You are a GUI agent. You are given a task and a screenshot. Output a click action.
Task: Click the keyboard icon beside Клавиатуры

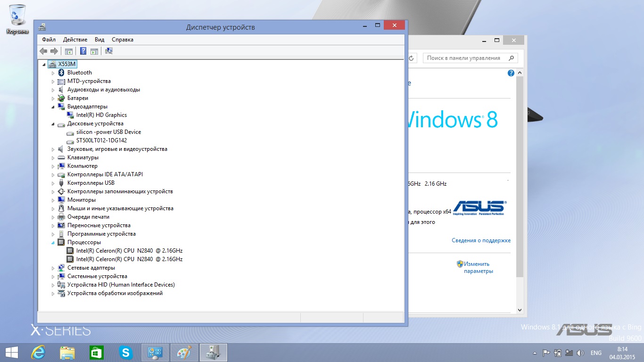coord(61,157)
